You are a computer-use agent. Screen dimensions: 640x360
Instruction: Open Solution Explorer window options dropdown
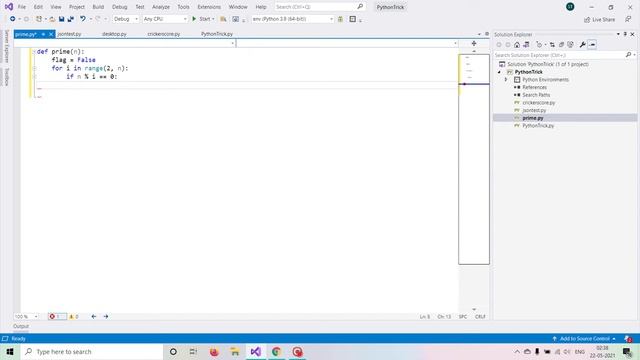coord(618,34)
